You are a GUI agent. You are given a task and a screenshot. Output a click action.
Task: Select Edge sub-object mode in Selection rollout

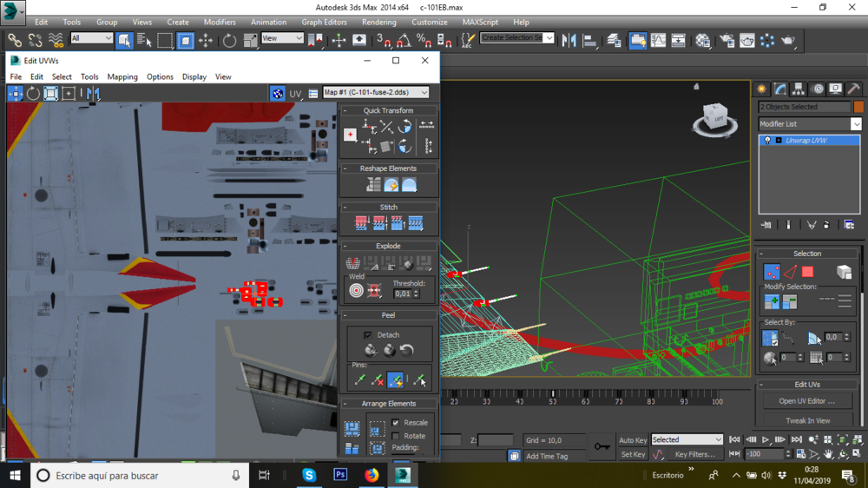pyautogui.click(x=789, y=273)
